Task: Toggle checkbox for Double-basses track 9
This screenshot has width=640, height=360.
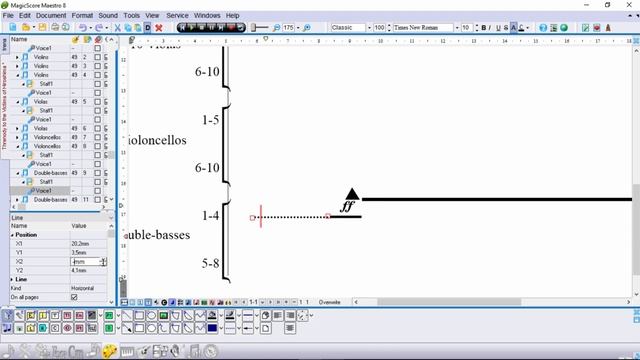Action: pyautogui.click(x=98, y=173)
